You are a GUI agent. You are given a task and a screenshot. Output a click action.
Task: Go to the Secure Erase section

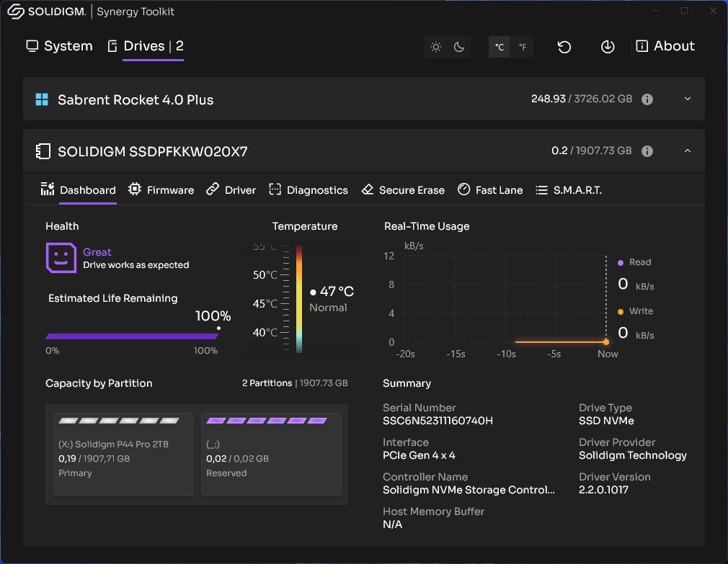click(x=403, y=190)
